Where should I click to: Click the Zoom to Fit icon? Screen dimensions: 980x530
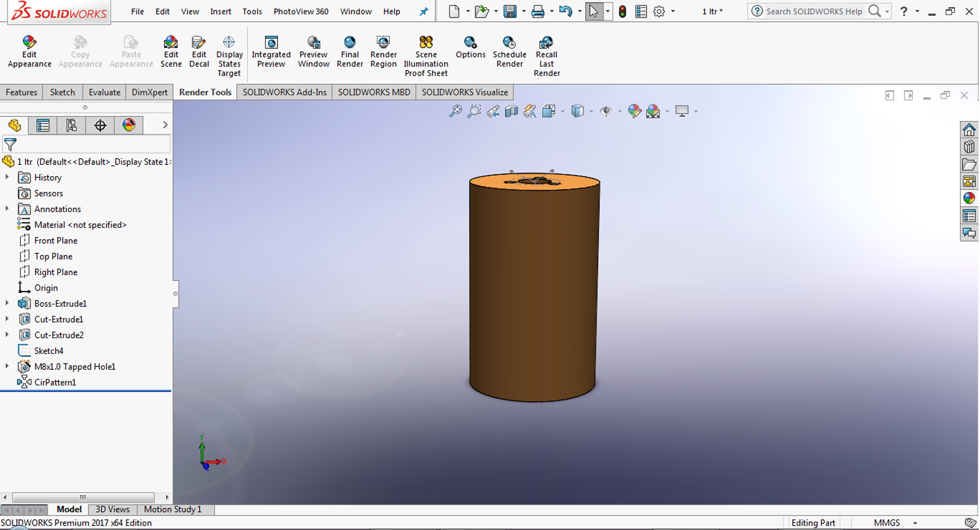(x=455, y=111)
